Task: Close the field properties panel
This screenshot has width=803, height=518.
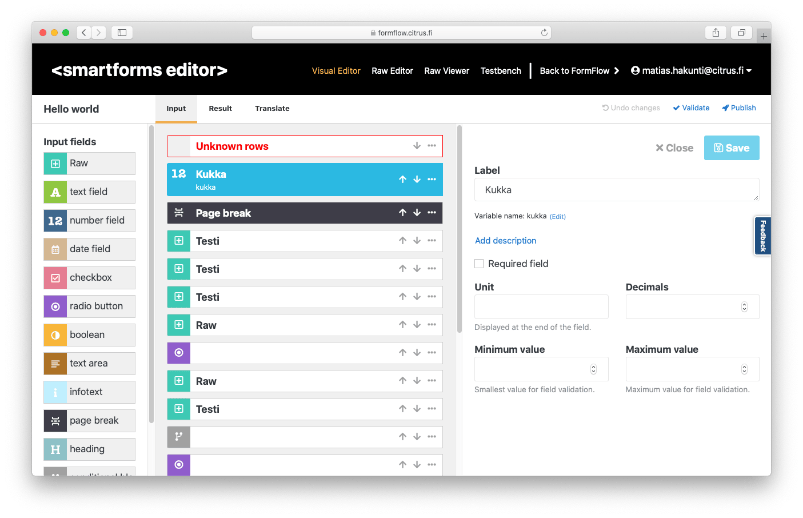Action: (674, 148)
